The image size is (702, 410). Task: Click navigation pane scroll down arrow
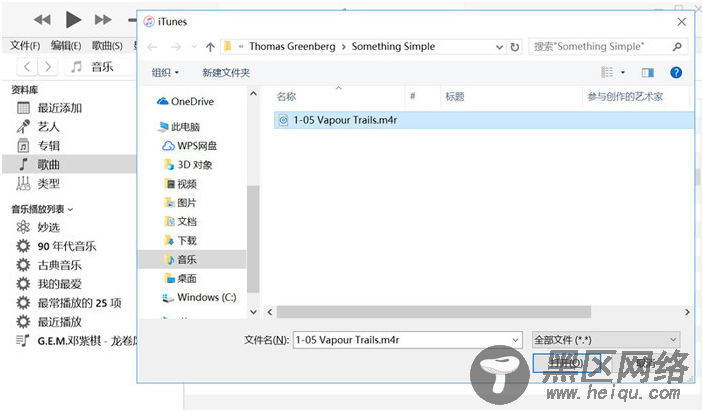point(253,312)
